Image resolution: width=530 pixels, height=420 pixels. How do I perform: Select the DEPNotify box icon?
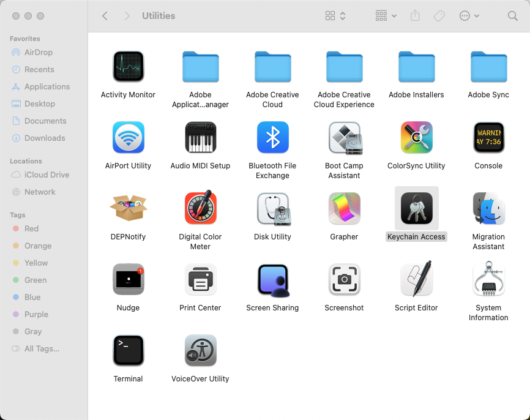coord(128,208)
